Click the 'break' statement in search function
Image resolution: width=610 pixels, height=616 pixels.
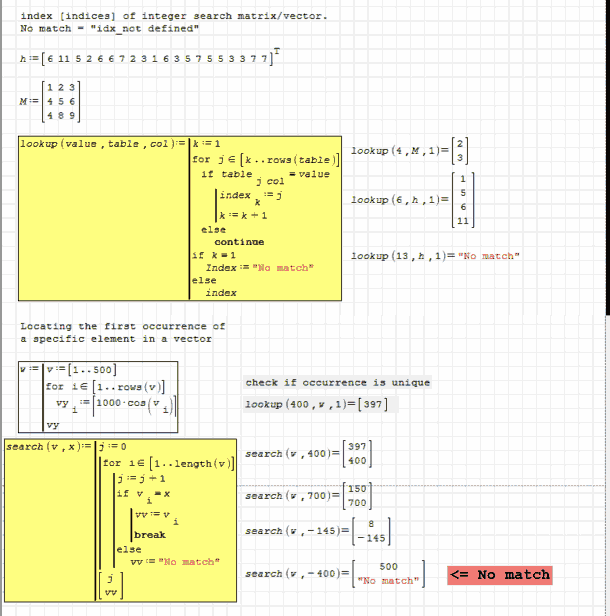(149, 534)
